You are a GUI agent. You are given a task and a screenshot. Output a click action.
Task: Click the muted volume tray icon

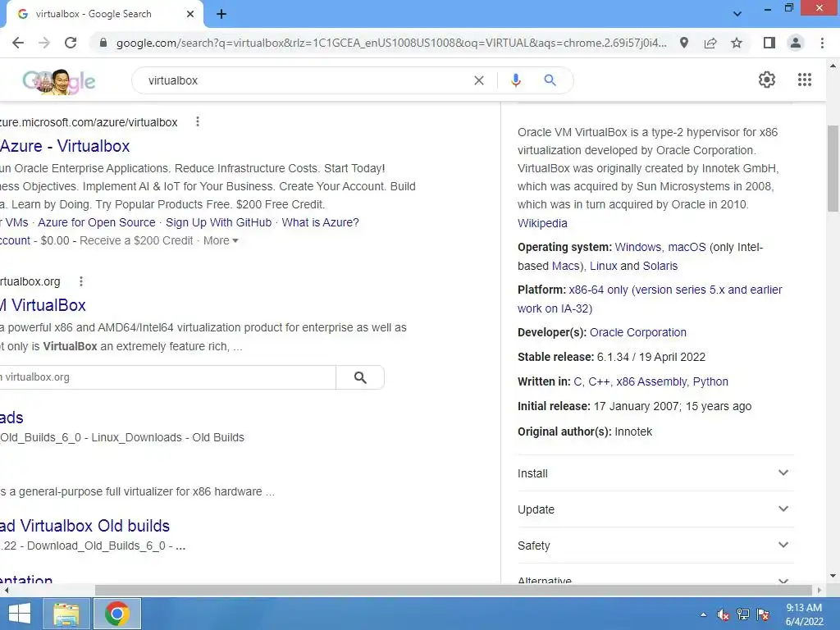tap(723, 614)
